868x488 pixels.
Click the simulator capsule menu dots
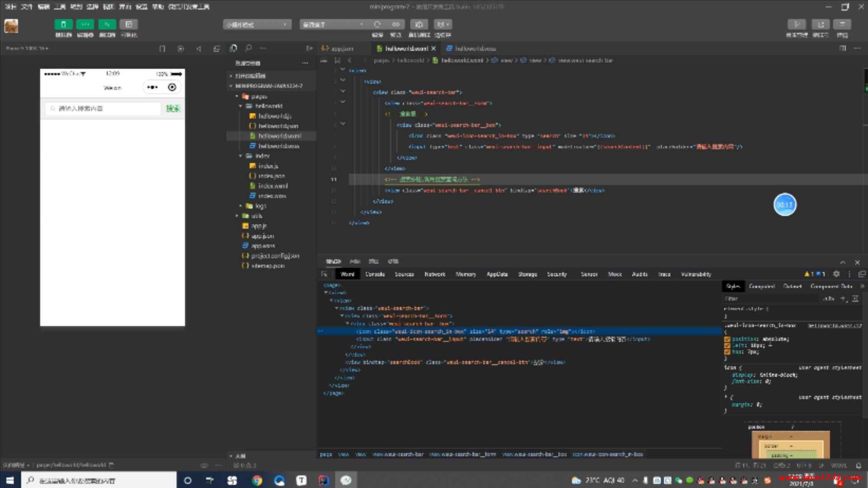click(152, 87)
